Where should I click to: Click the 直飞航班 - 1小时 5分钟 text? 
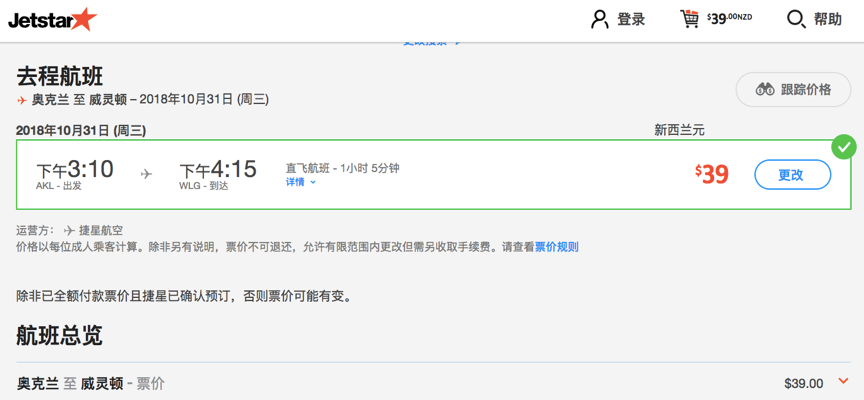pos(342,168)
